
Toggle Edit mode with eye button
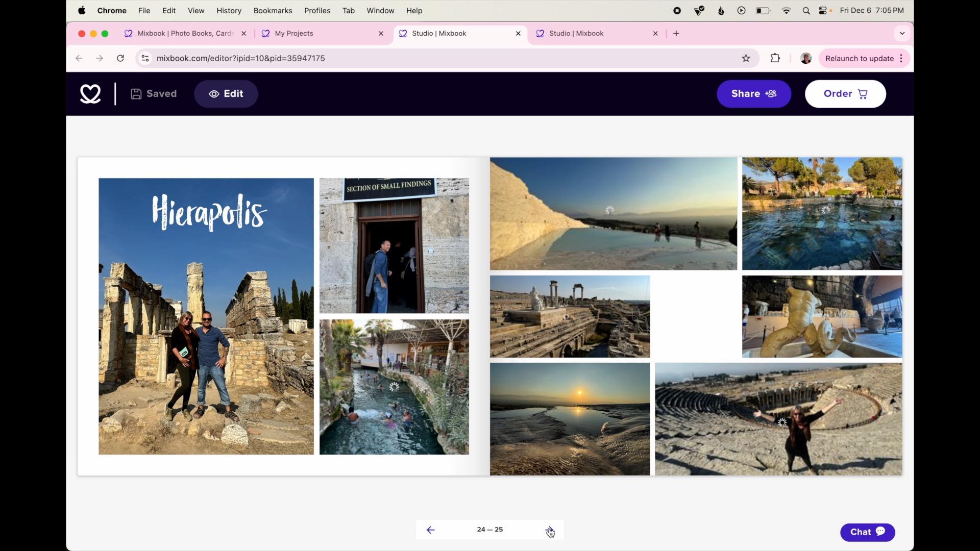tap(226, 94)
